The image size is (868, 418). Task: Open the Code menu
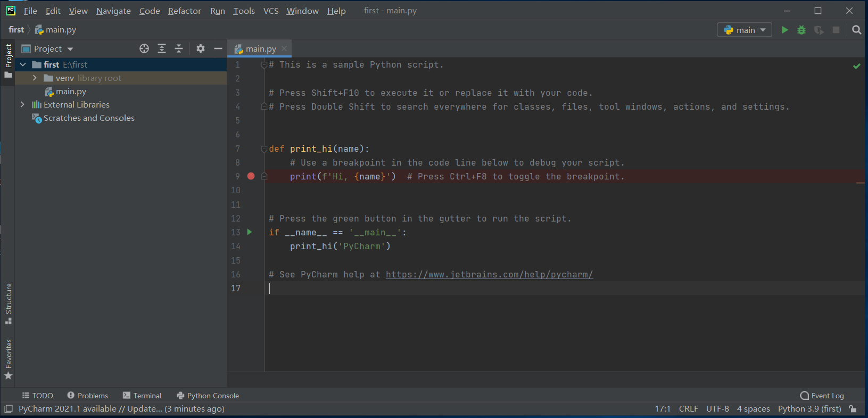click(150, 11)
